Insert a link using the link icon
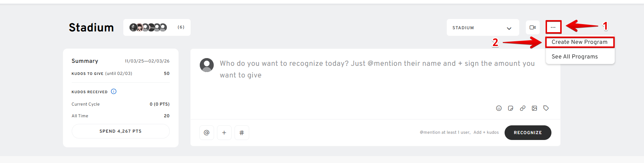Screen dimensions: 644x163 523,108
